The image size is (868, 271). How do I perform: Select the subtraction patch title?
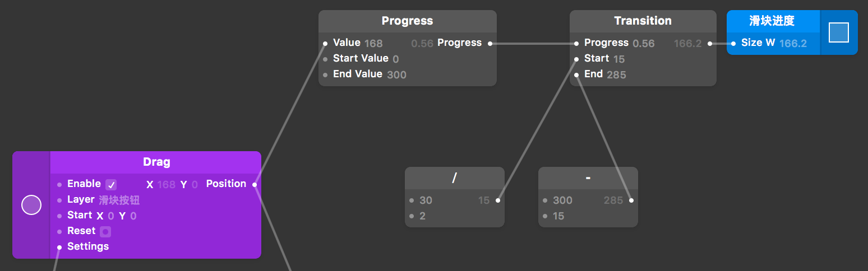pos(588,177)
